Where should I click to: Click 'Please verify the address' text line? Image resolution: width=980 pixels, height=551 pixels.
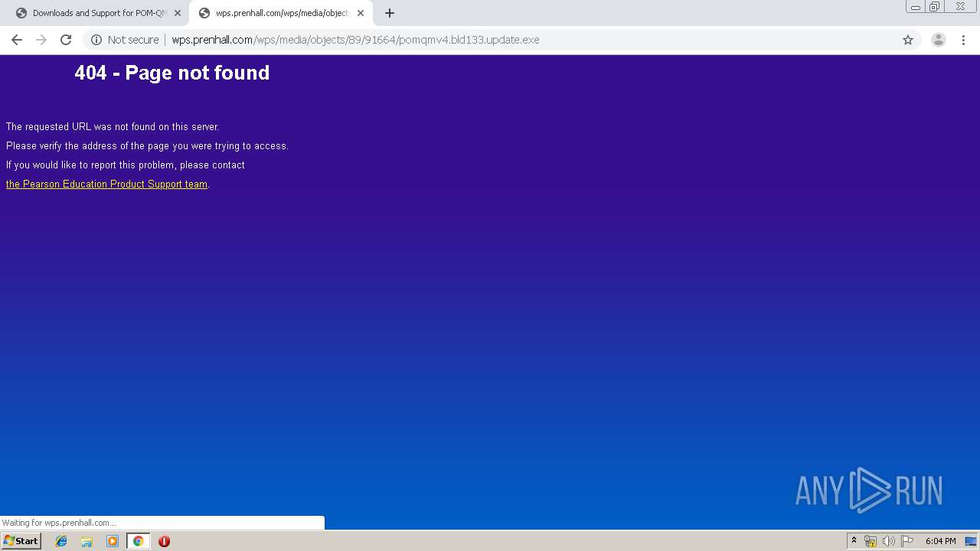[x=147, y=146]
